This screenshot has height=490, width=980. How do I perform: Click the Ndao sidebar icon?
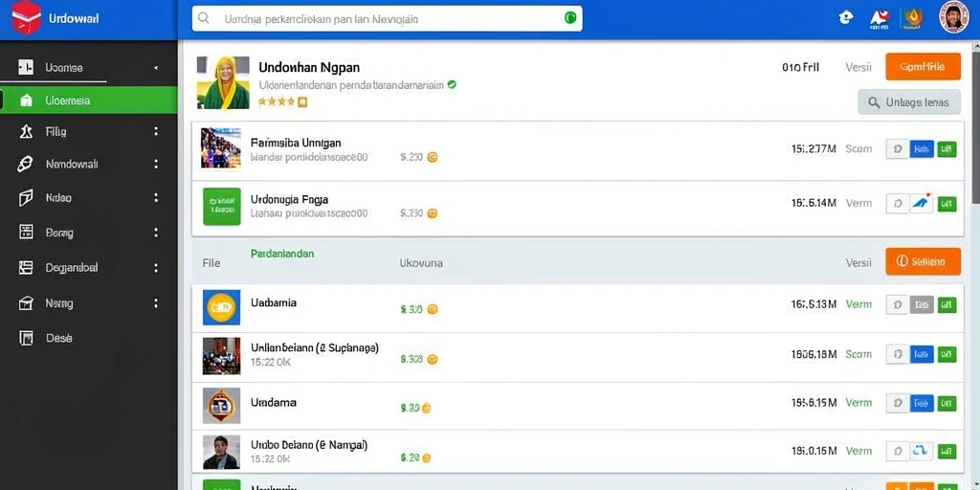point(26,198)
